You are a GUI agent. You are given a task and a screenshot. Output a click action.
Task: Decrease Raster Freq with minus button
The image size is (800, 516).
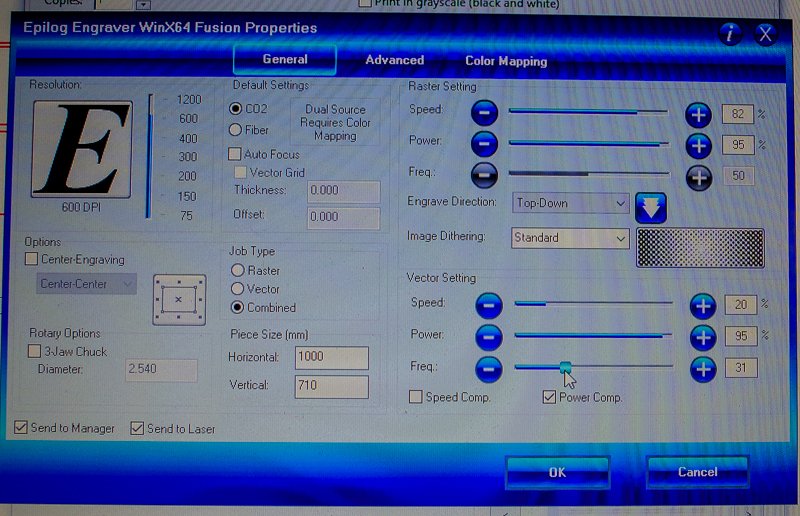[x=484, y=176]
